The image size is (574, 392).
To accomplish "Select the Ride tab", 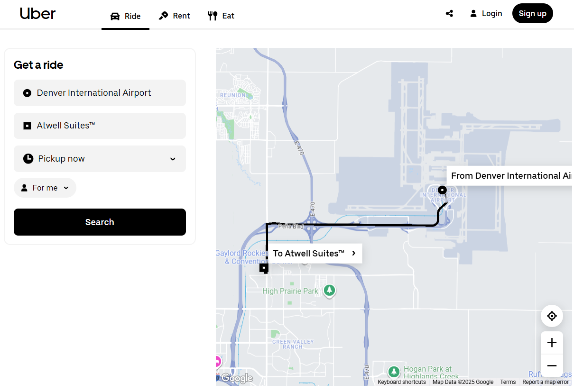I will coord(125,16).
